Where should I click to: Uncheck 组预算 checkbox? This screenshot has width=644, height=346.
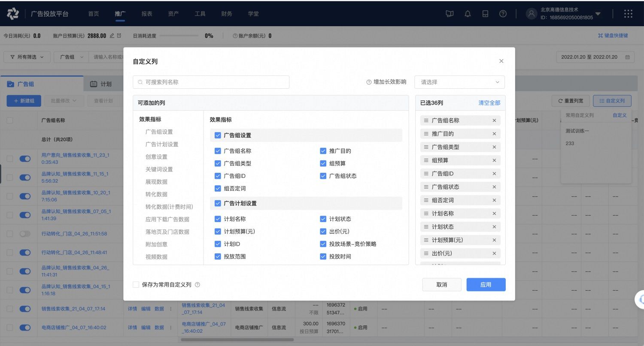pos(323,163)
